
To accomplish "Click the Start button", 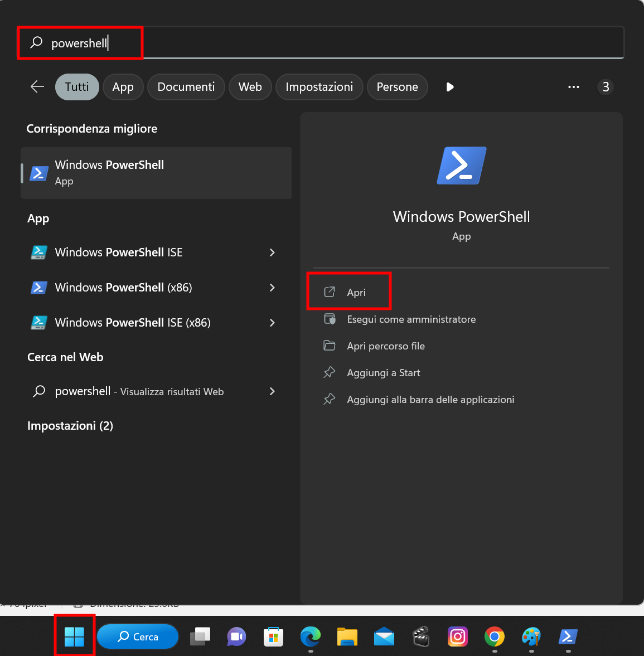I will [74, 635].
